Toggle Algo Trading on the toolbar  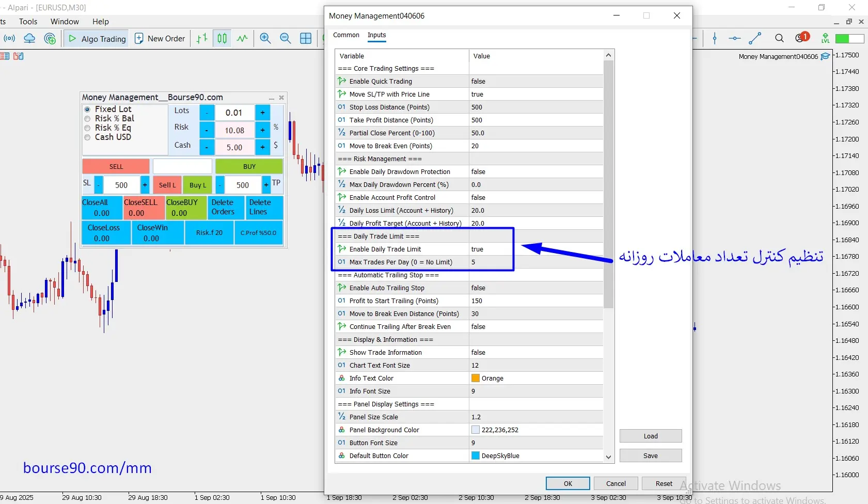(97, 39)
